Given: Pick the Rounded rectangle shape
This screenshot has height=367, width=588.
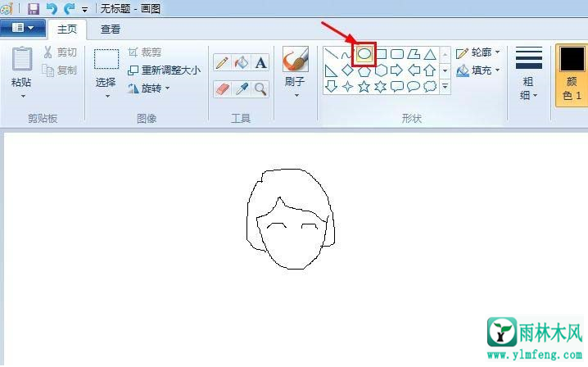Looking at the screenshot, I should (x=397, y=54).
